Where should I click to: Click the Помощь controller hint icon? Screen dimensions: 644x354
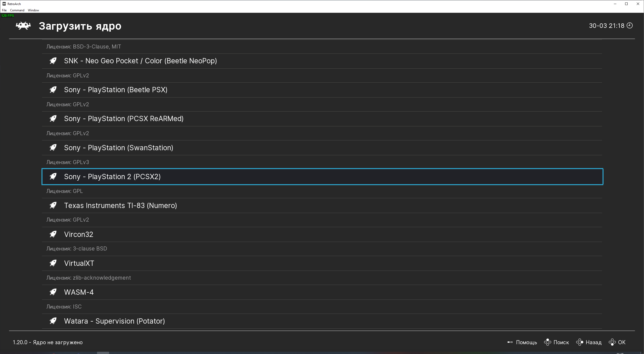510,342
